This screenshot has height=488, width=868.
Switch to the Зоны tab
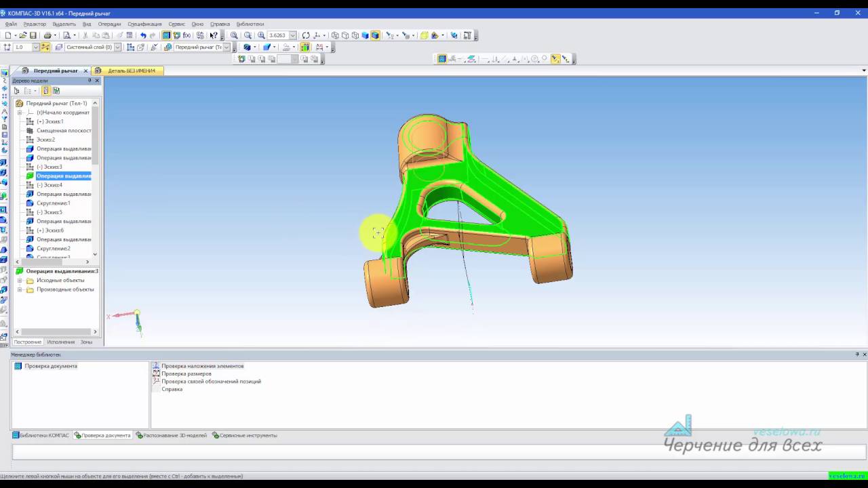86,342
